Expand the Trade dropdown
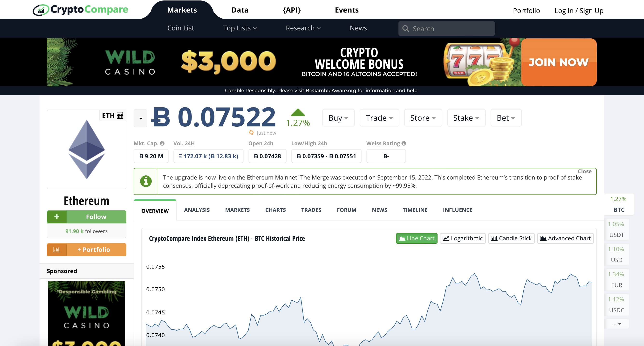The image size is (644, 346). 379,118
